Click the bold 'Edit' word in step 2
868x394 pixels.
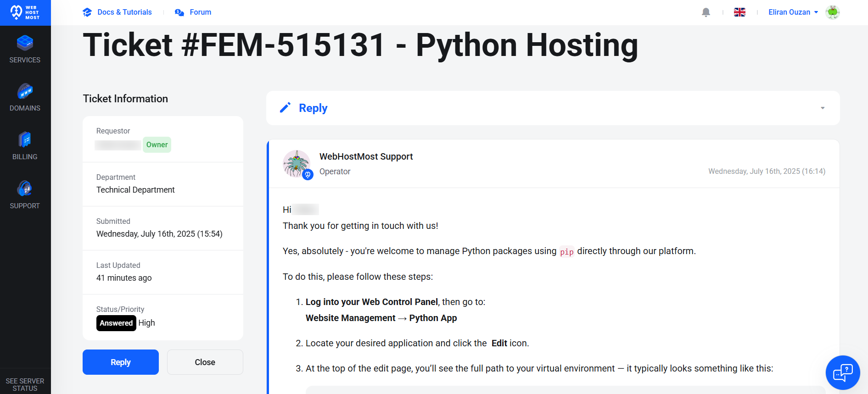coord(499,343)
